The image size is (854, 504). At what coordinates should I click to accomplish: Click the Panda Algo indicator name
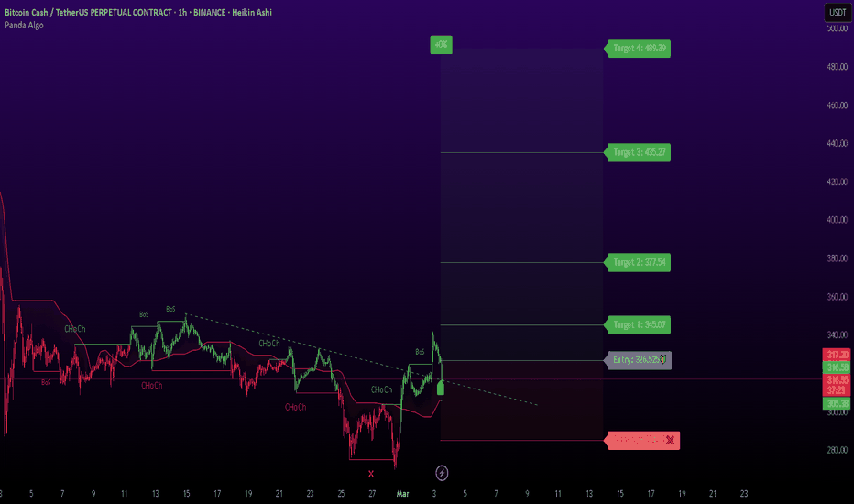click(24, 25)
